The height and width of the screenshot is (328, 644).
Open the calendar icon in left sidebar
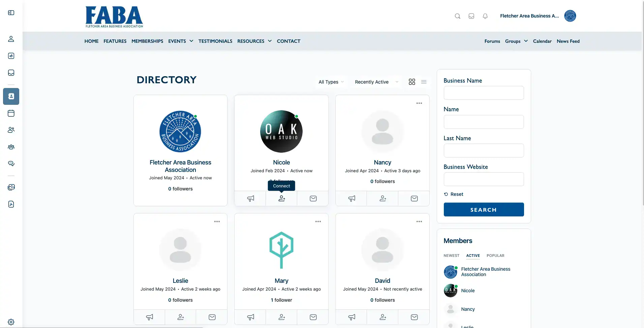click(x=11, y=113)
